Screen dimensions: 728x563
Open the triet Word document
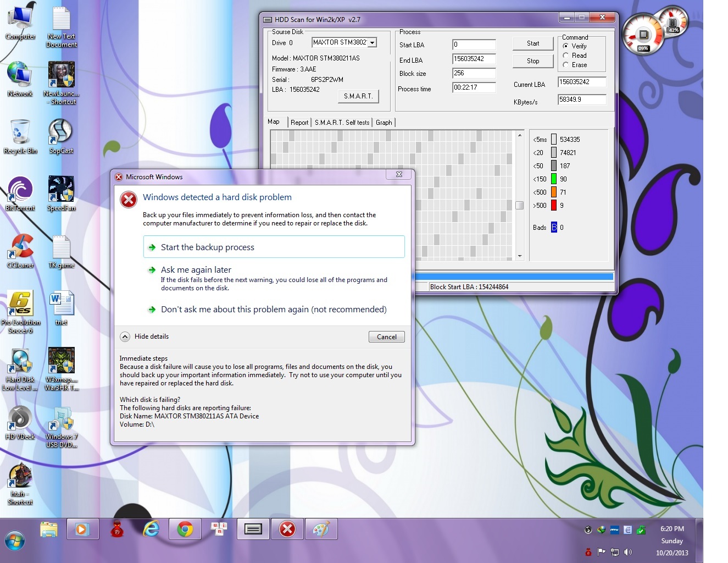(x=61, y=308)
